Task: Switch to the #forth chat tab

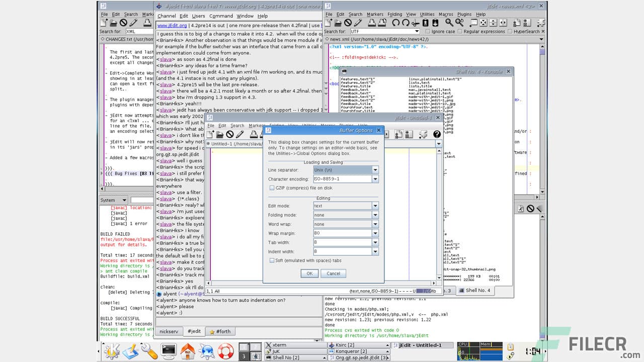Action: pos(220,331)
